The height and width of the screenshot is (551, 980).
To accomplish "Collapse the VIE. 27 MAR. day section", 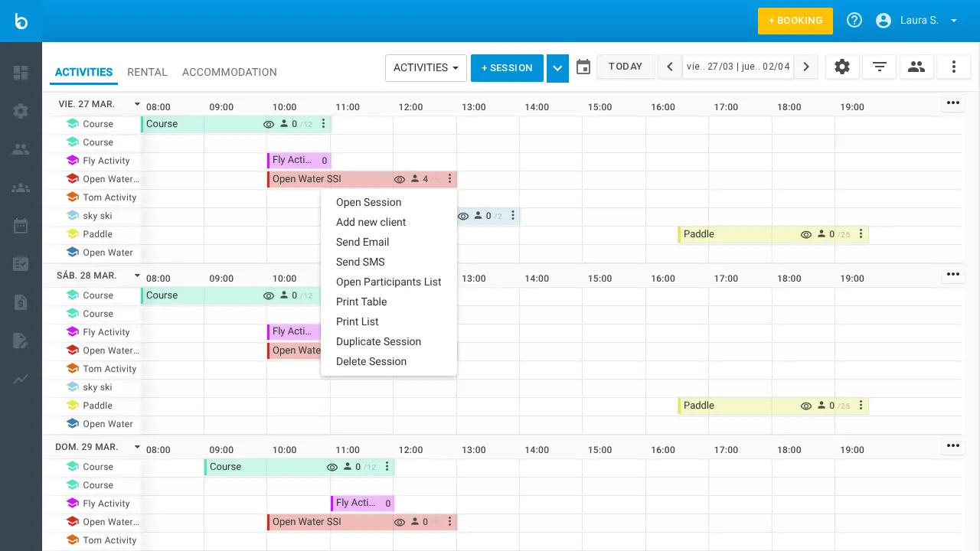I will (x=137, y=104).
